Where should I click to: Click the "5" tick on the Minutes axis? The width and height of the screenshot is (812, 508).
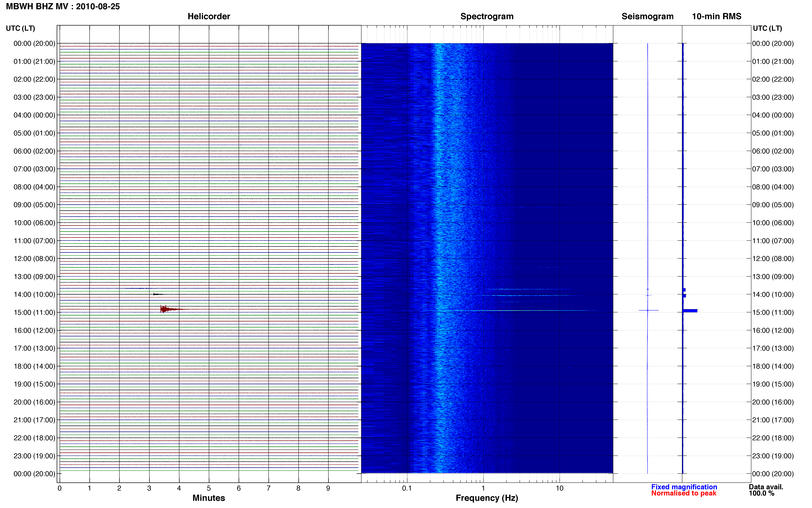[209, 488]
